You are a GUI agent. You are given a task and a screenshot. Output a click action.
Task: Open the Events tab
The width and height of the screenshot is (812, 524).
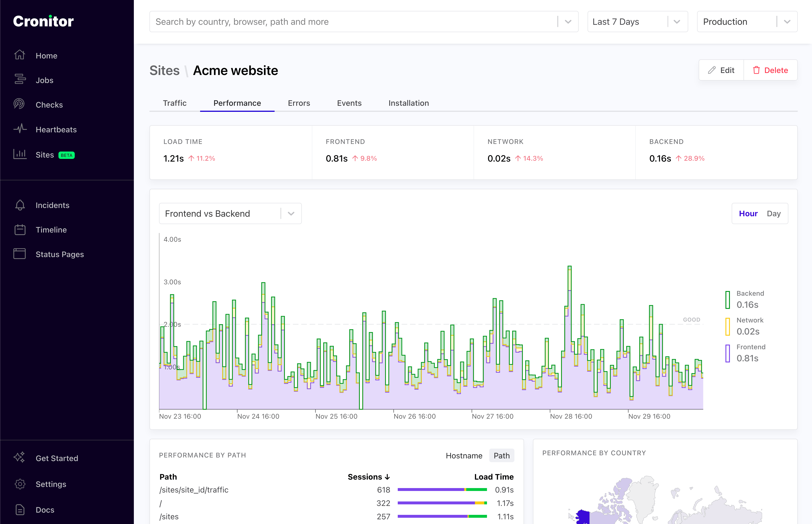tap(349, 103)
